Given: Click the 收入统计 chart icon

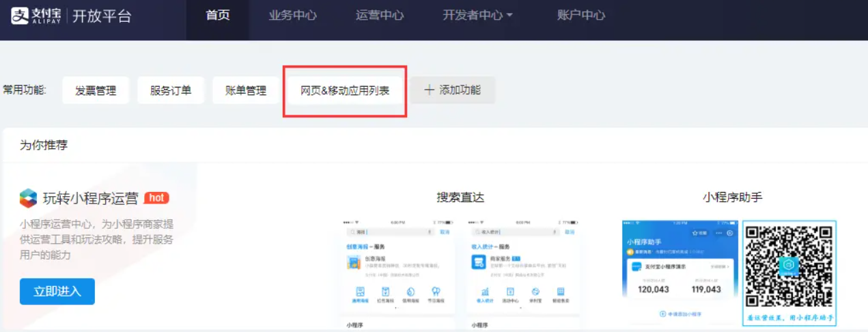Looking at the screenshot, I should 486,292.
